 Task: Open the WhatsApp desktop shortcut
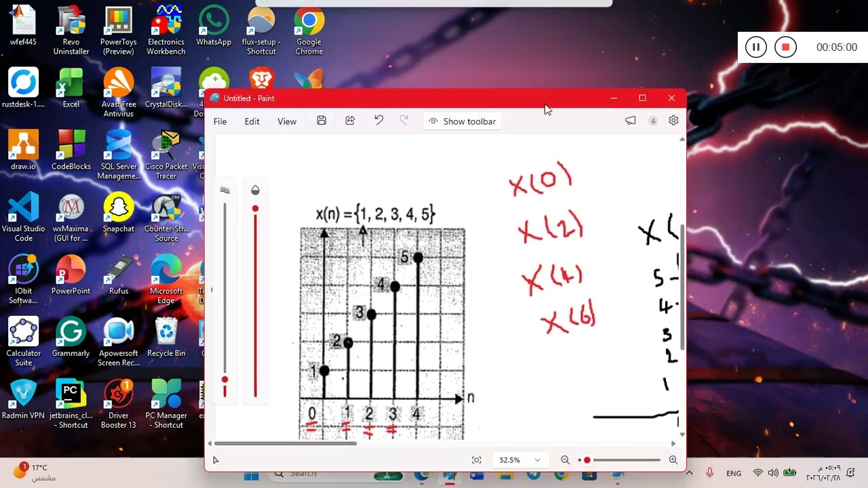click(214, 26)
